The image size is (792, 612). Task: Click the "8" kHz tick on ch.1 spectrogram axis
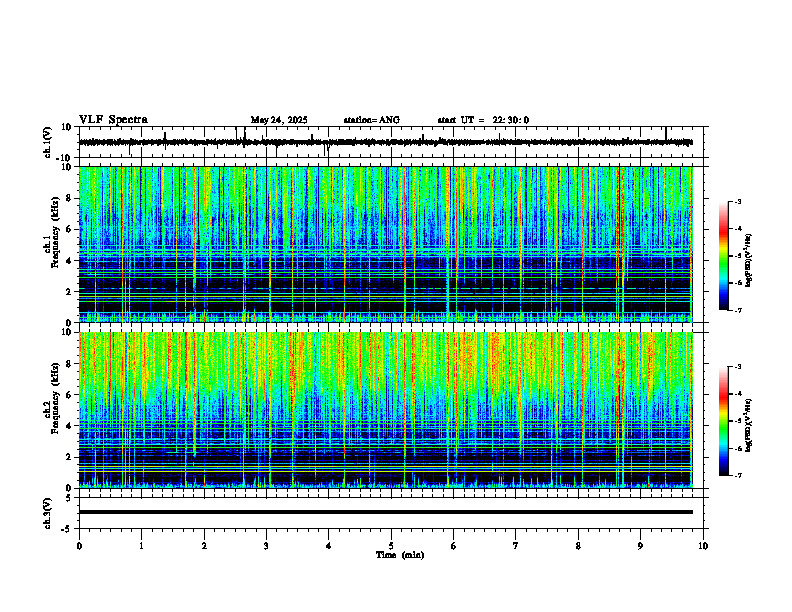[x=70, y=198]
